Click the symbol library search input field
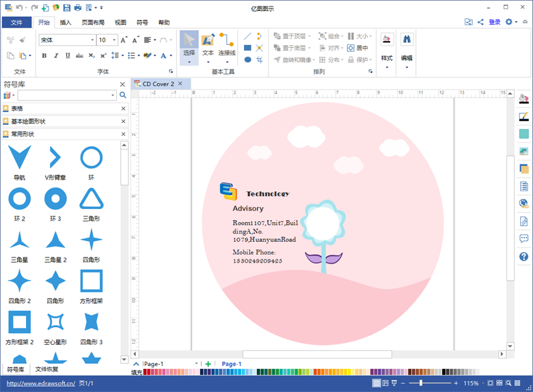533x392 pixels. click(67, 96)
